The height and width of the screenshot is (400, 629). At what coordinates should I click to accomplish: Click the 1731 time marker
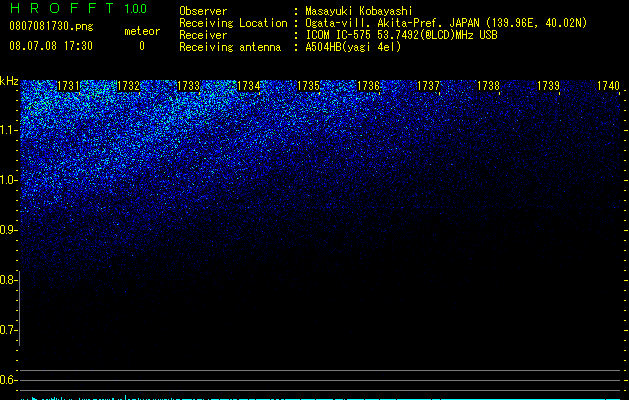[x=69, y=86]
